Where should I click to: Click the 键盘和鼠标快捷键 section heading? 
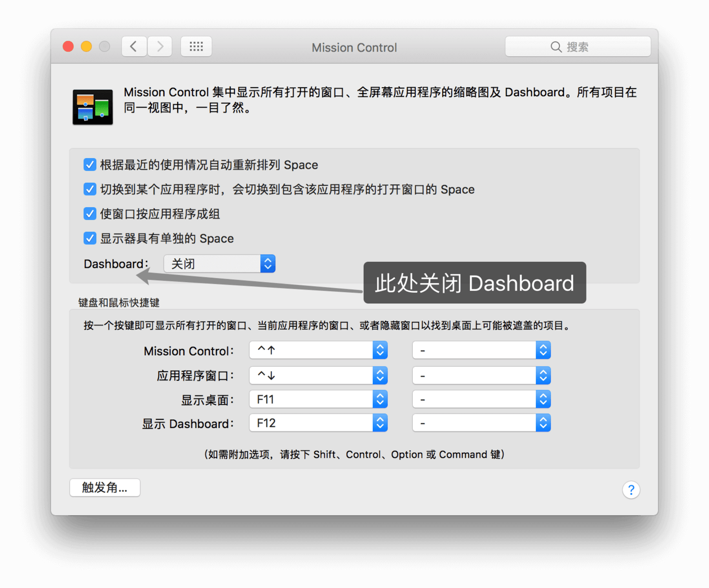pyautogui.click(x=119, y=303)
